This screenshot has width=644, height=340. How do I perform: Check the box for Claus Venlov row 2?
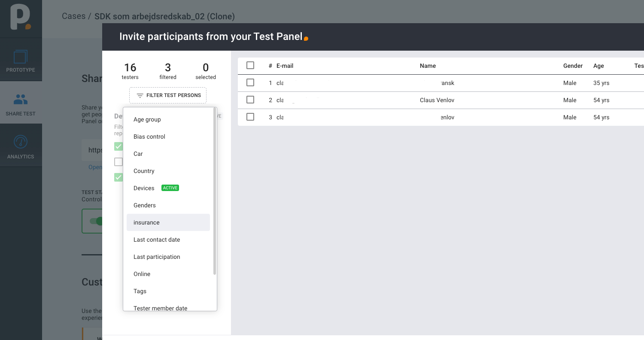[250, 100]
